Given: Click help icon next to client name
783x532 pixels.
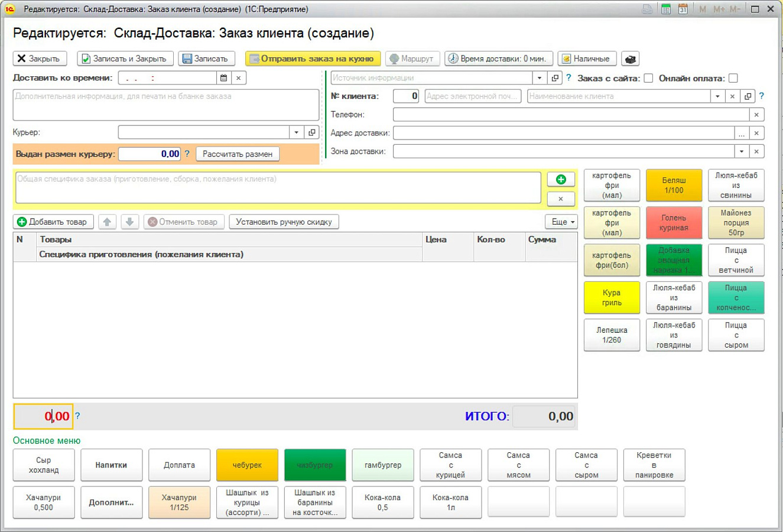Looking at the screenshot, I should click(x=761, y=96).
